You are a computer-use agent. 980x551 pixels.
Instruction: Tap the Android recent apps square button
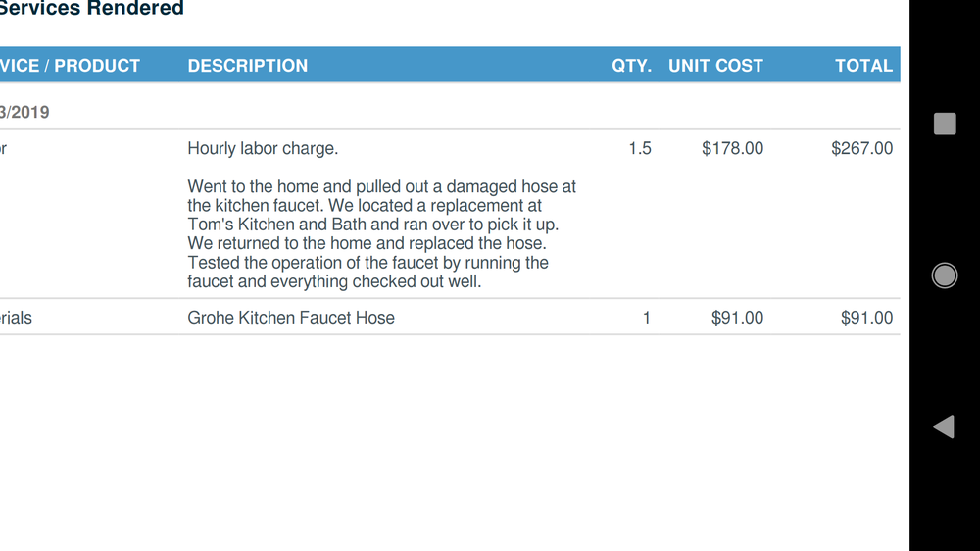945,124
